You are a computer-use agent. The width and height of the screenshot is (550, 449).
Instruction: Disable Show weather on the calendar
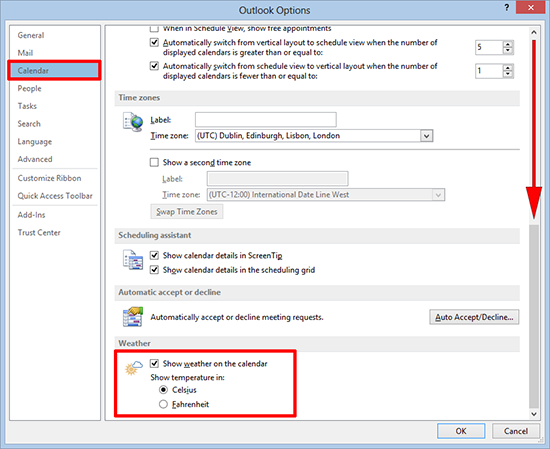click(x=154, y=363)
